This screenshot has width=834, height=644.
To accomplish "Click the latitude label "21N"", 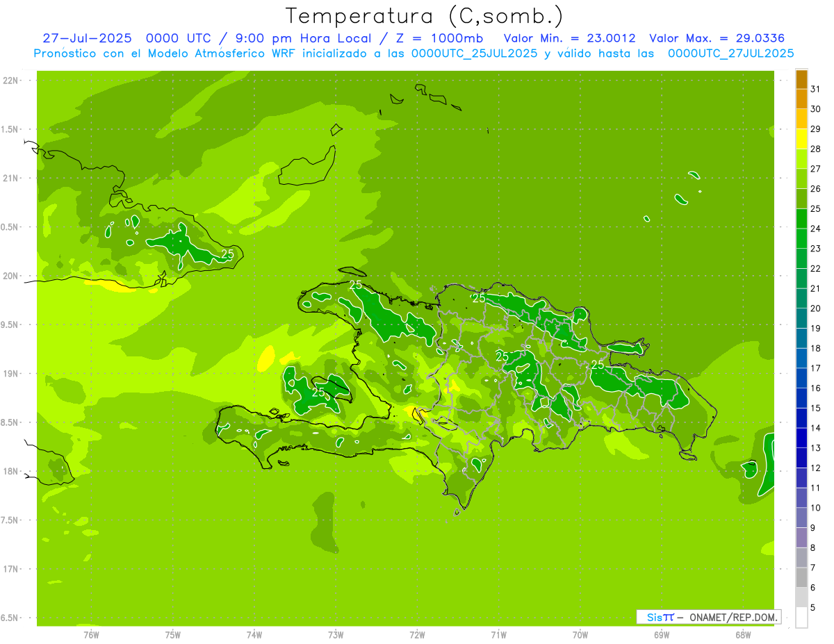I will [x=10, y=178].
